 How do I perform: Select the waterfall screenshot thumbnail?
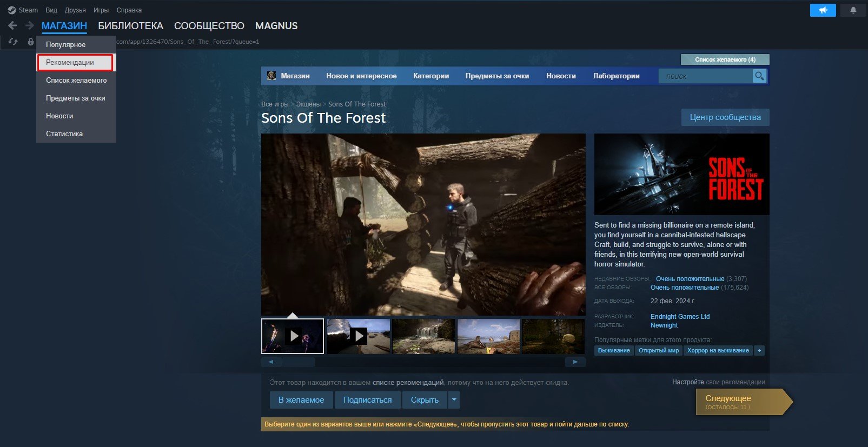[423, 336]
